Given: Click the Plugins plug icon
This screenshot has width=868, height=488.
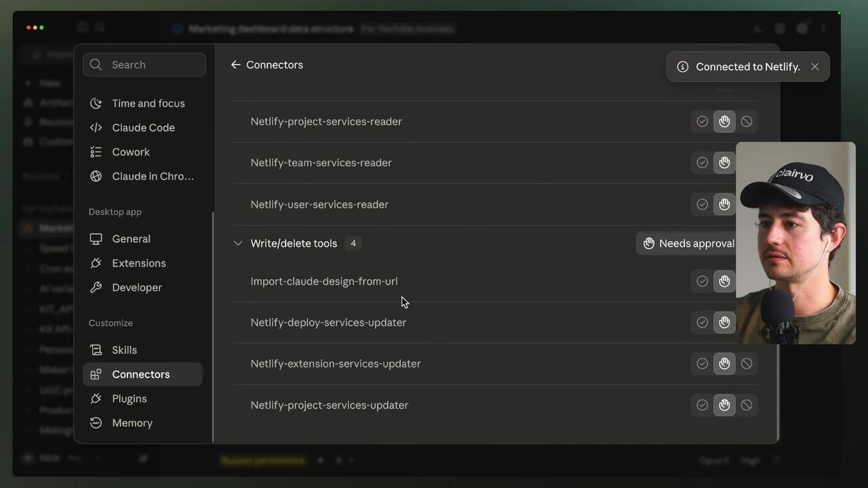Looking at the screenshot, I should 96,399.
